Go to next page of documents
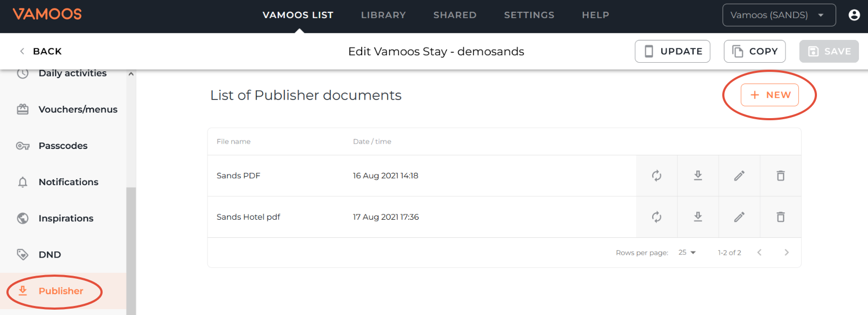This screenshot has width=868, height=315. point(787,253)
